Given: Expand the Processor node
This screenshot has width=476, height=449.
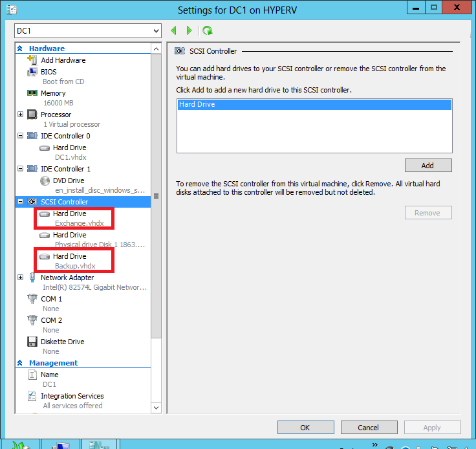Looking at the screenshot, I should click(x=20, y=115).
